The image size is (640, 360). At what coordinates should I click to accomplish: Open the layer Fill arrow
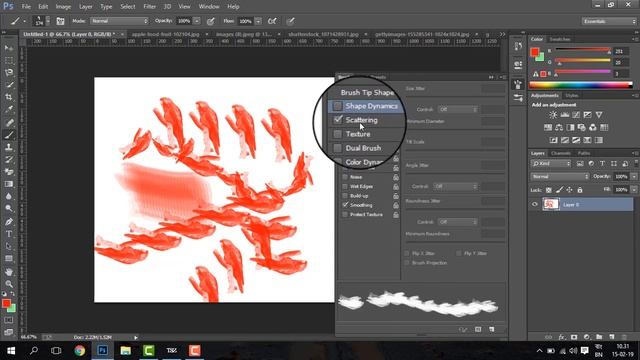[634, 190]
